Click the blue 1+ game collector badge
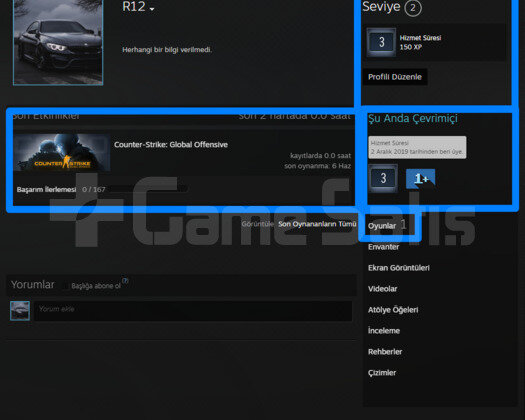This screenshot has height=420, width=525. click(x=421, y=179)
